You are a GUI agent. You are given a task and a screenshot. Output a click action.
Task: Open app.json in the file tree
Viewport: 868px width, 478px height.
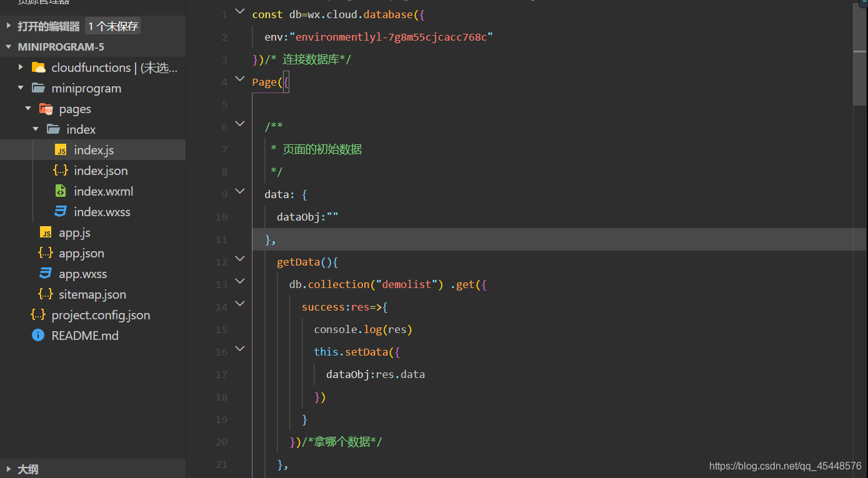pos(92,253)
